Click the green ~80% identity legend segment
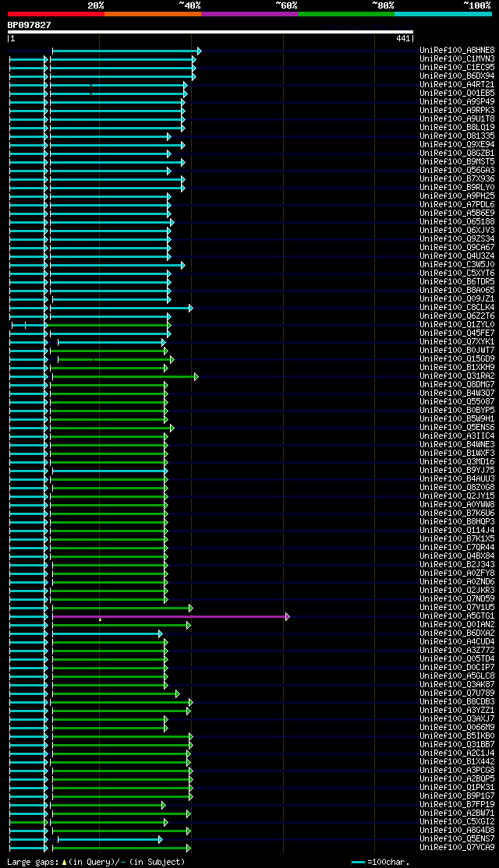The height and width of the screenshot is (868, 499). (x=346, y=14)
